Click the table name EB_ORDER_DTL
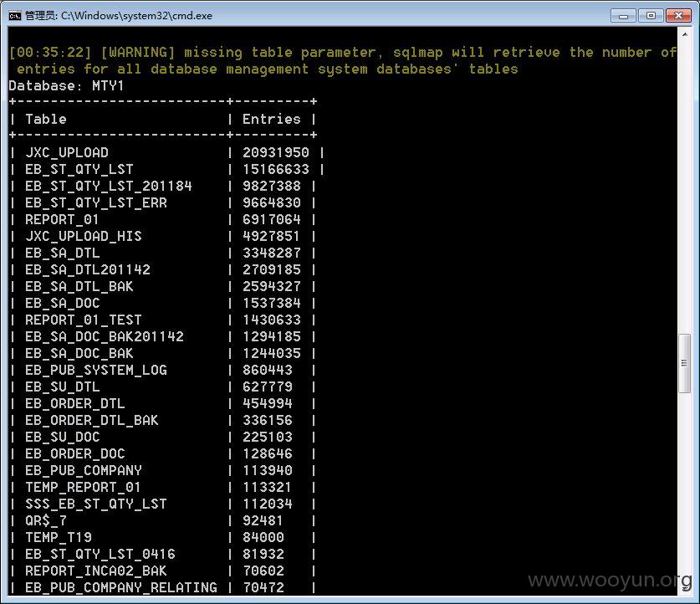The image size is (700, 604). click(x=75, y=403)
